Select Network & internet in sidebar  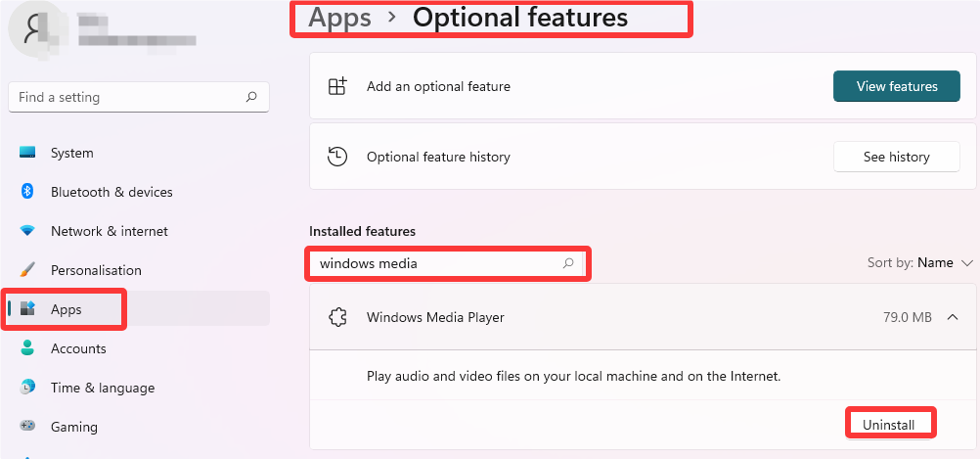(110, 231)
